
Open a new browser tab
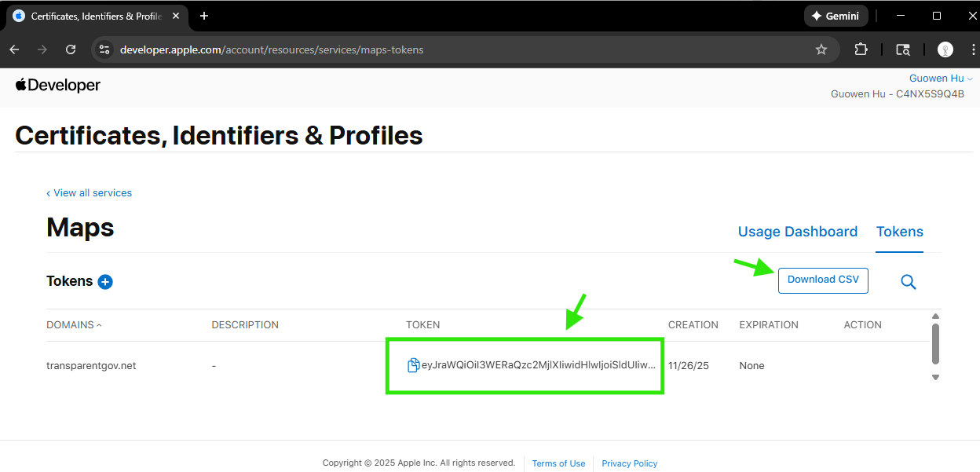pos(204,16)
